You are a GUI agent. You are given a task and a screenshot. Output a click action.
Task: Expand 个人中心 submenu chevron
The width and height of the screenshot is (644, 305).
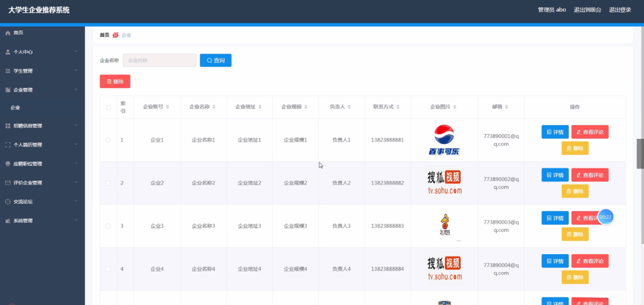click(x=76, y=52)
